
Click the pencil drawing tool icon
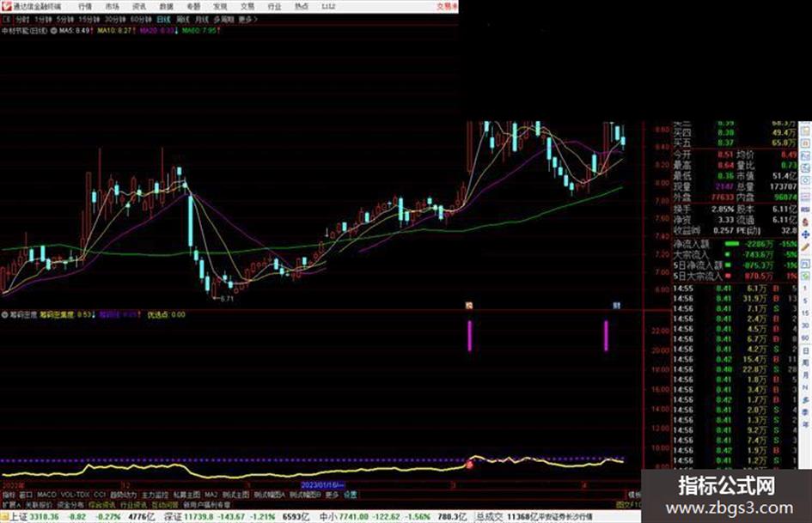(805, 248)
